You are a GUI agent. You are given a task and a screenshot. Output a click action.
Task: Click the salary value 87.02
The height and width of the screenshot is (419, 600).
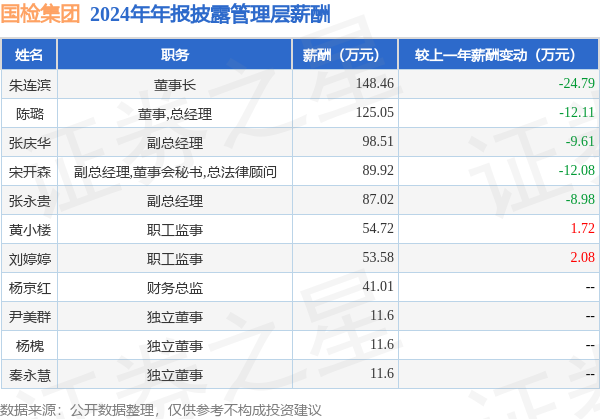pos(378,199)
